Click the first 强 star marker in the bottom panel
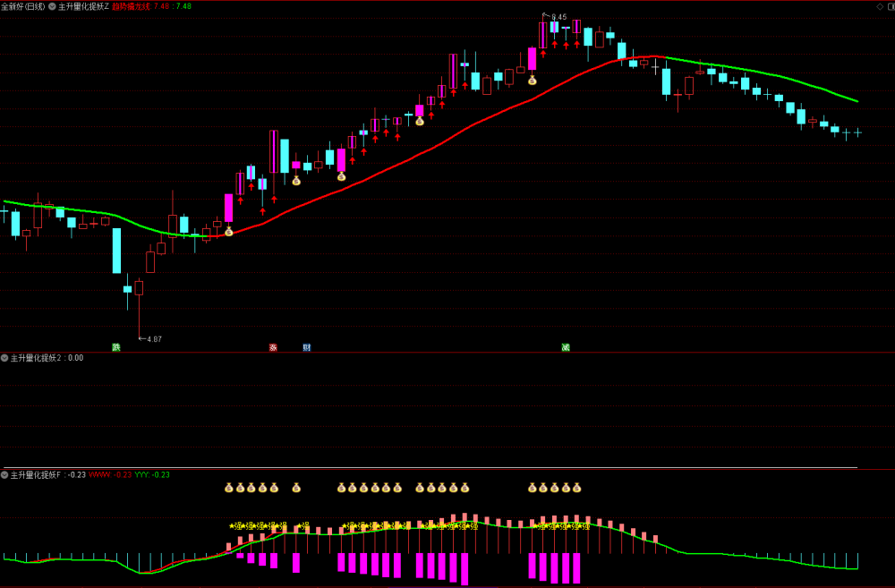 point(235,525)
